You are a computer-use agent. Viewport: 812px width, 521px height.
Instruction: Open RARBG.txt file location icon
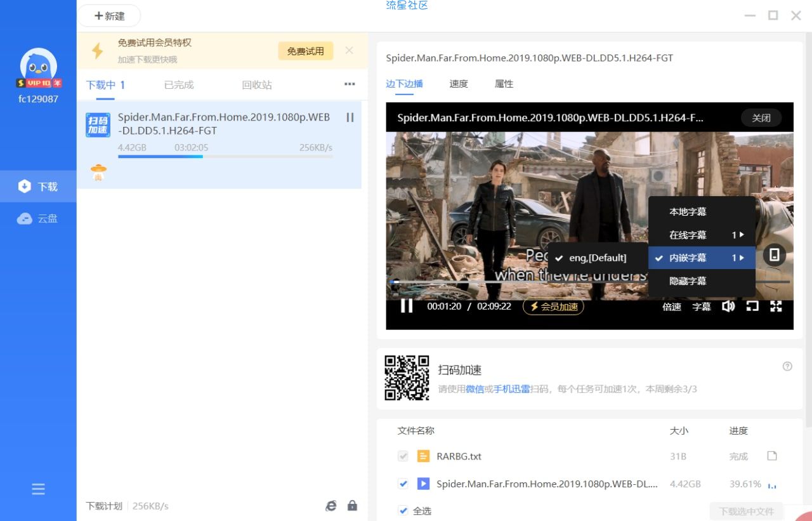pos(772,456)
